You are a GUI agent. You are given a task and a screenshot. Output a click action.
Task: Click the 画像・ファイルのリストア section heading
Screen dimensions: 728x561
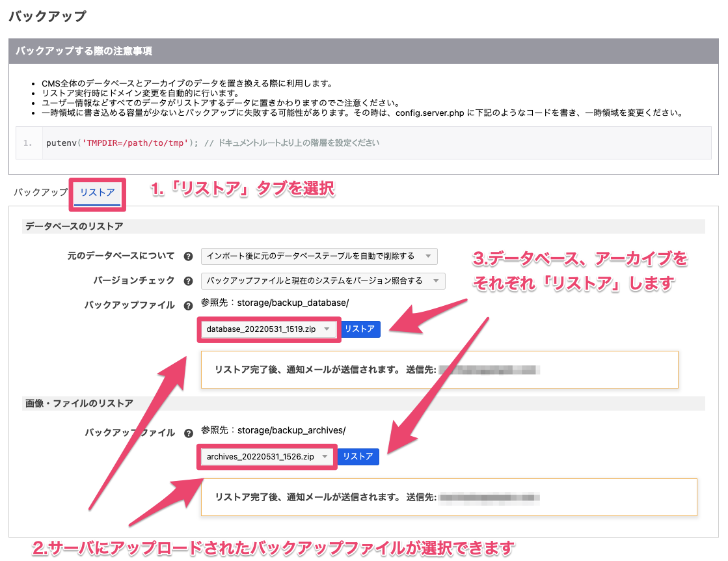point(79,404)
